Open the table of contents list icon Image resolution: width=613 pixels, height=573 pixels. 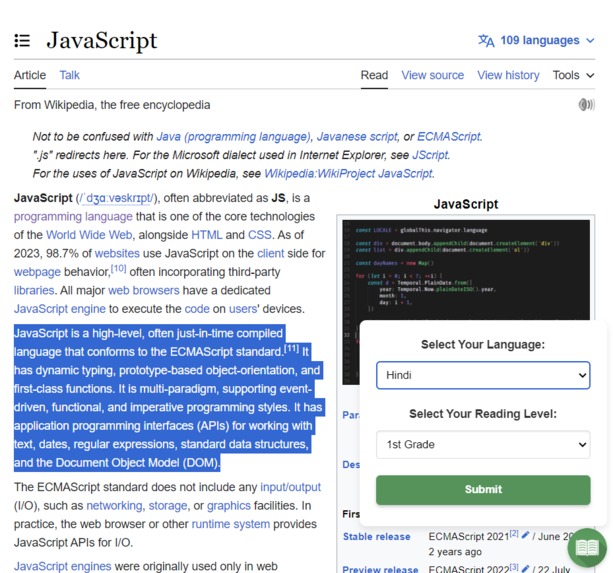tap(22, 41)
